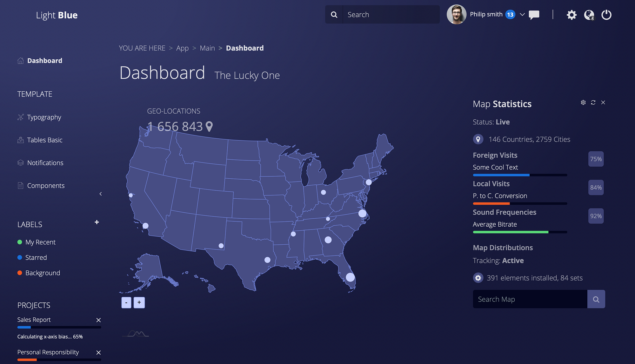Open the messages chat icon
This screenshot has width=635, height=364.
point(534,15)
